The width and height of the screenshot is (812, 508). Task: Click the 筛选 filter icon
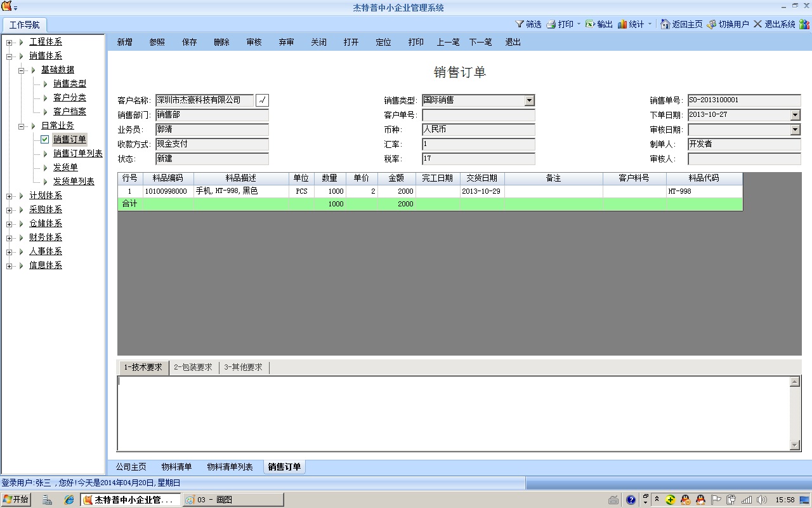pyautogui.click(x=520, y=24)
